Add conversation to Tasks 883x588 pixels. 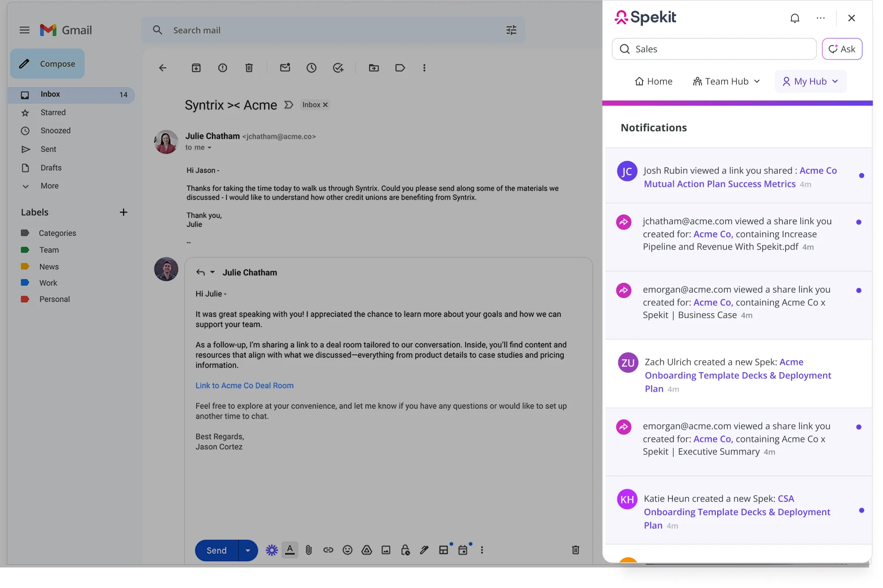(338, 68)
